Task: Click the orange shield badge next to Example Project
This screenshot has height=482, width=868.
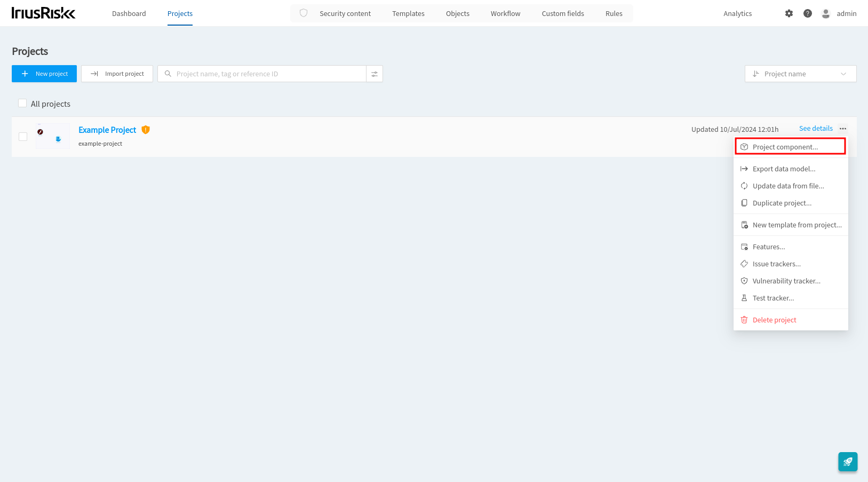Action: coord(146,130)
